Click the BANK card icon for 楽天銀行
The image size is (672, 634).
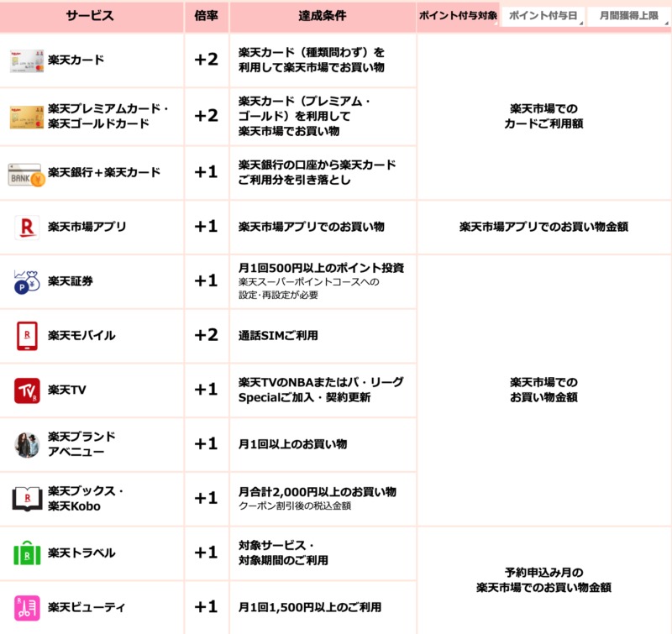click(27, 175)
